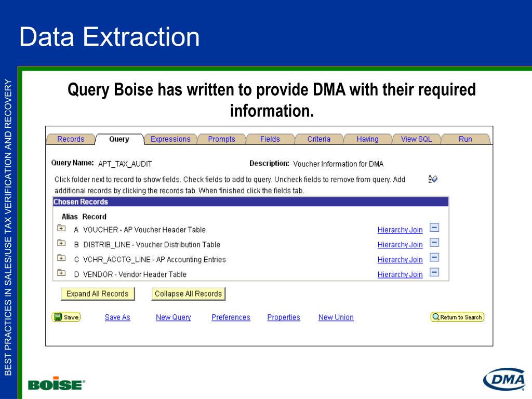
Task: Click Expand All Records button
Action: pos(98,294)
